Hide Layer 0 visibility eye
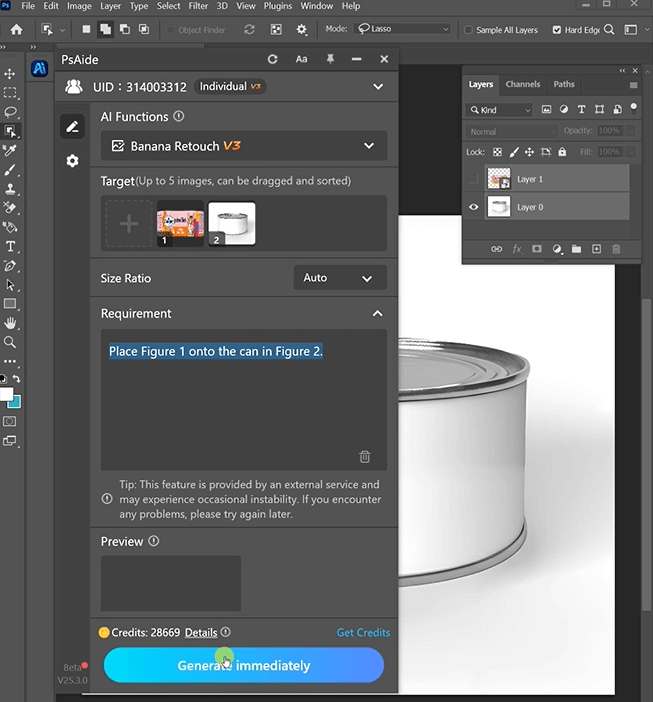Viewport: 653px width, 702px height. coord(473,207)
